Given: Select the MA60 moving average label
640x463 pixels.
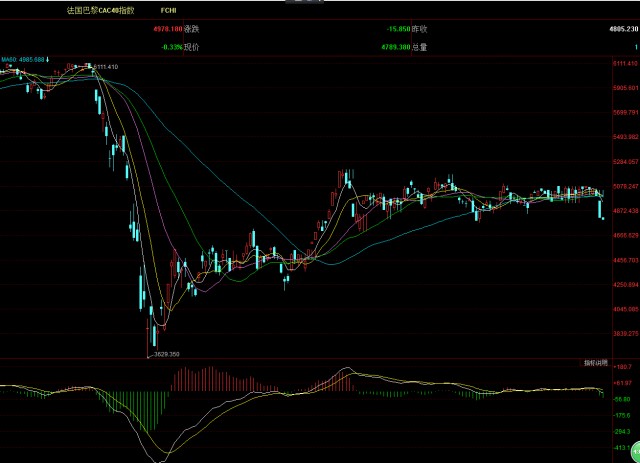Looking at the screenshot, I should 22,60.
